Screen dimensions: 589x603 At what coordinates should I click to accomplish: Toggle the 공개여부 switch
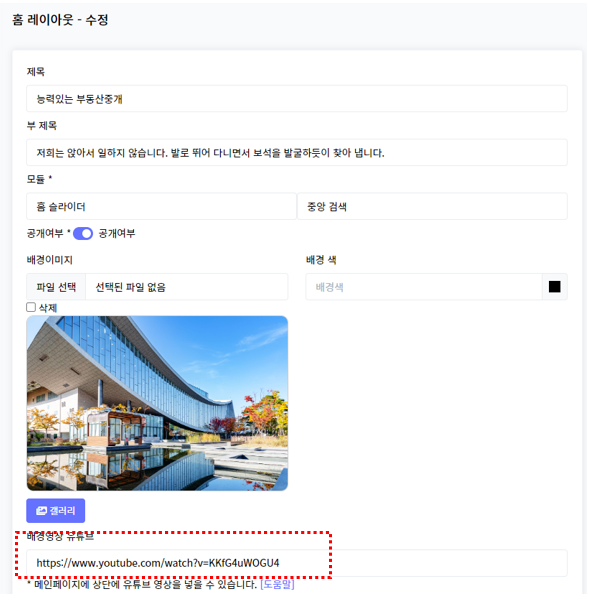(x=83, y=233)
